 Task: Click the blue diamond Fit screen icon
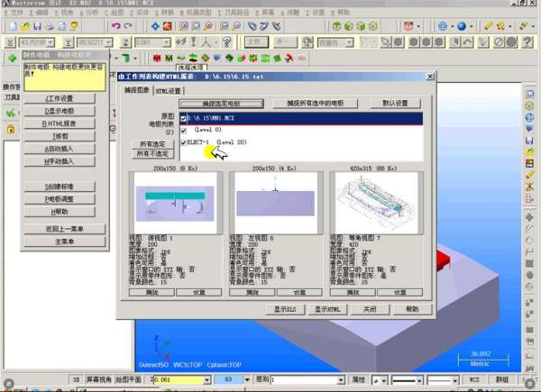click(156, 26)
